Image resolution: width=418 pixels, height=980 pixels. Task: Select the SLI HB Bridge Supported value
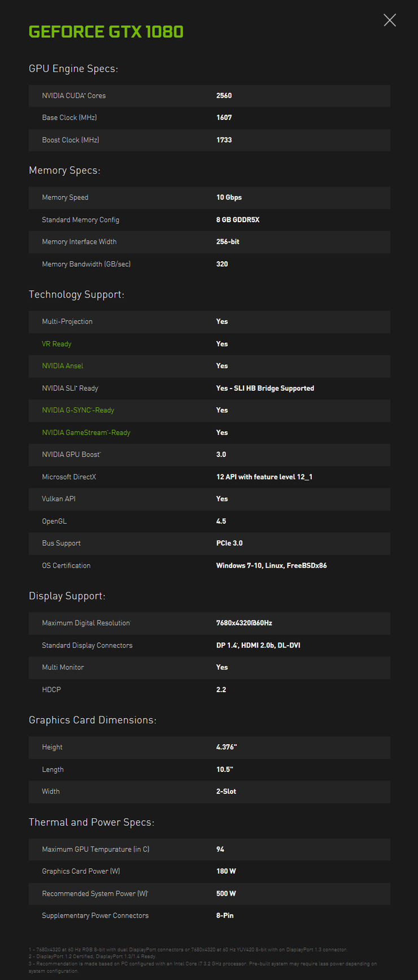265,388
